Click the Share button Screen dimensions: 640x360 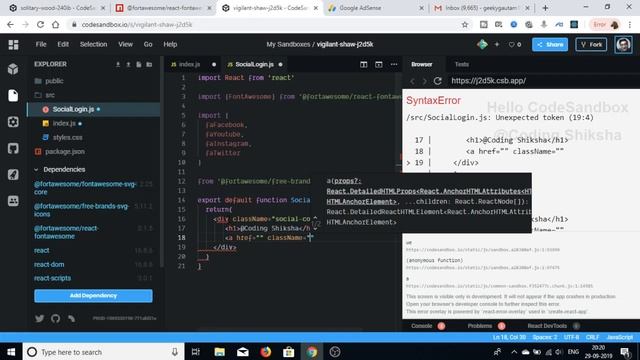tap(550, 44)
